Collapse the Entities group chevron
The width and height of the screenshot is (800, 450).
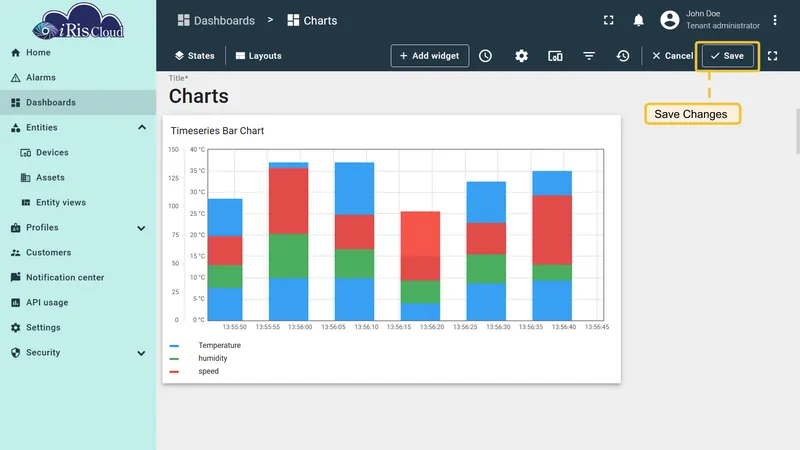point(142,128)
